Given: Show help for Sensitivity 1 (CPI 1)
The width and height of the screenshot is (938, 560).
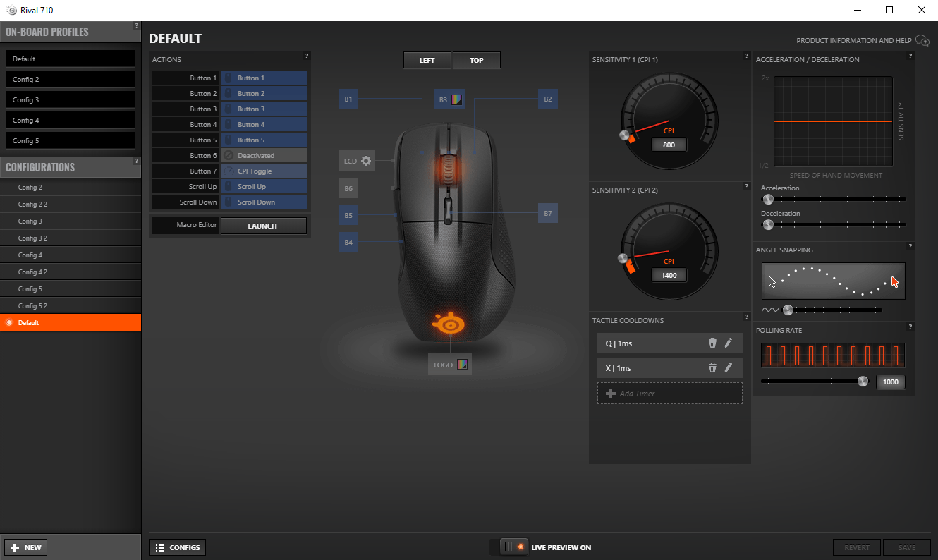Looking at the screenshot, I should 746,56.
